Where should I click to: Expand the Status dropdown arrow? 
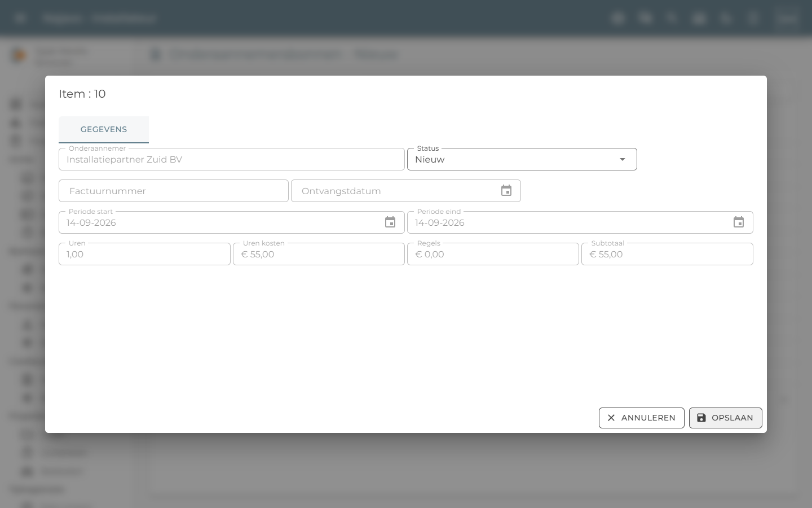coord(623,159)
